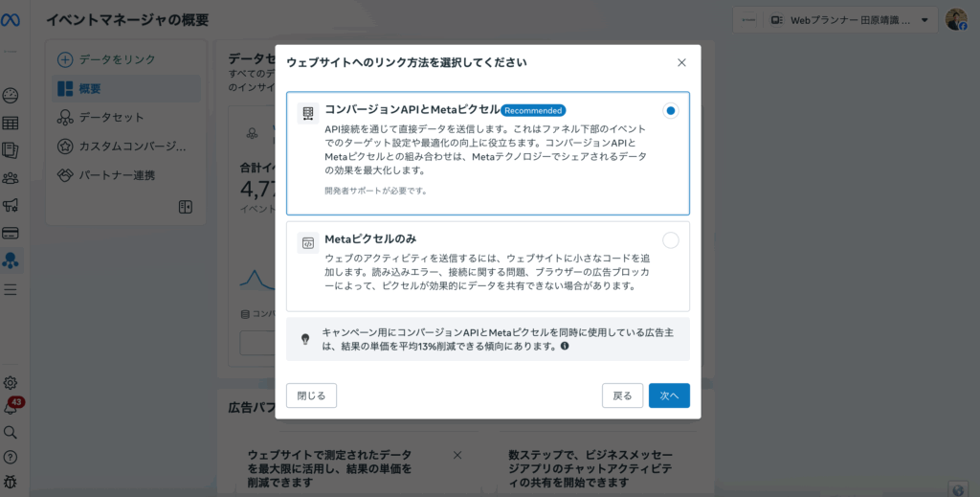Select Conversion API and Meta Pixel radio option

[670, 111]
